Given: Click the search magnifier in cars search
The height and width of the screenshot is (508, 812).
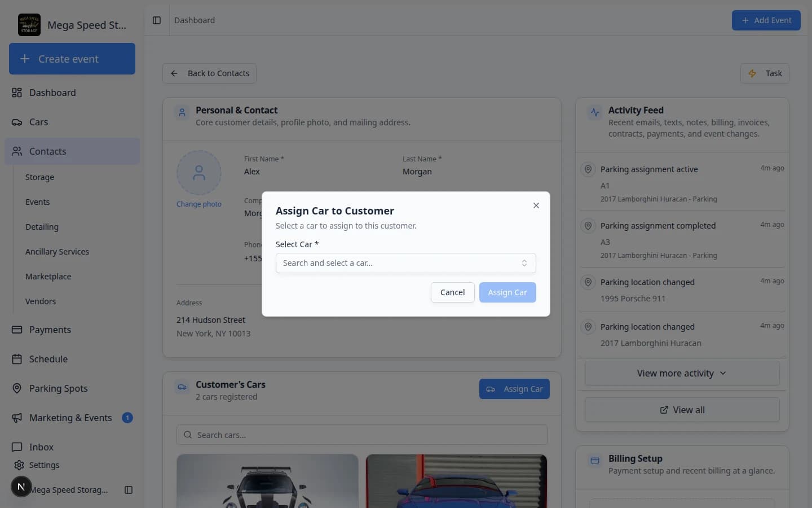Looking at the screenshot, I should [x=188, y=435].
